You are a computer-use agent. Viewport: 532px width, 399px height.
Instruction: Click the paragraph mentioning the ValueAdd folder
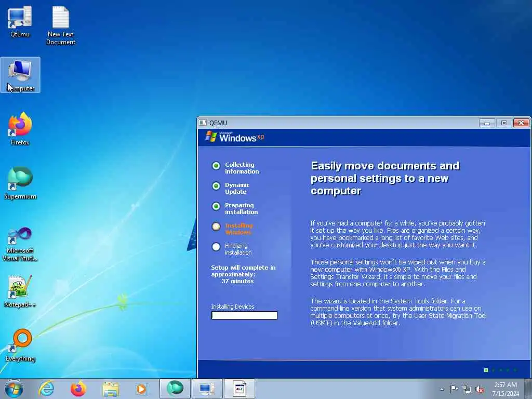(x=398, y=312)
